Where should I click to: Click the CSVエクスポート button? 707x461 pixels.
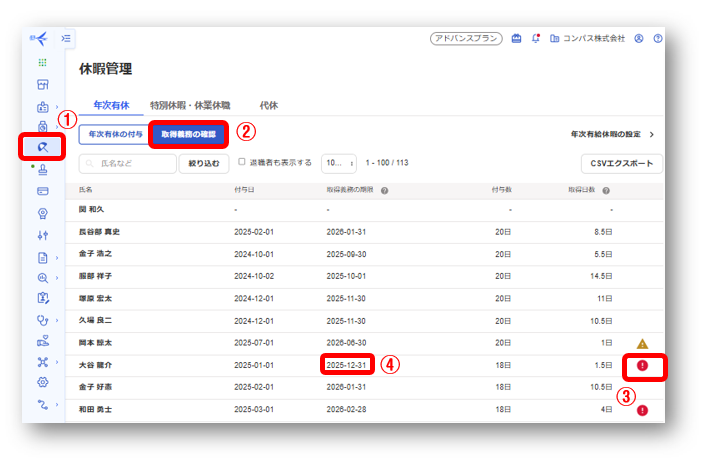(621, 163)
